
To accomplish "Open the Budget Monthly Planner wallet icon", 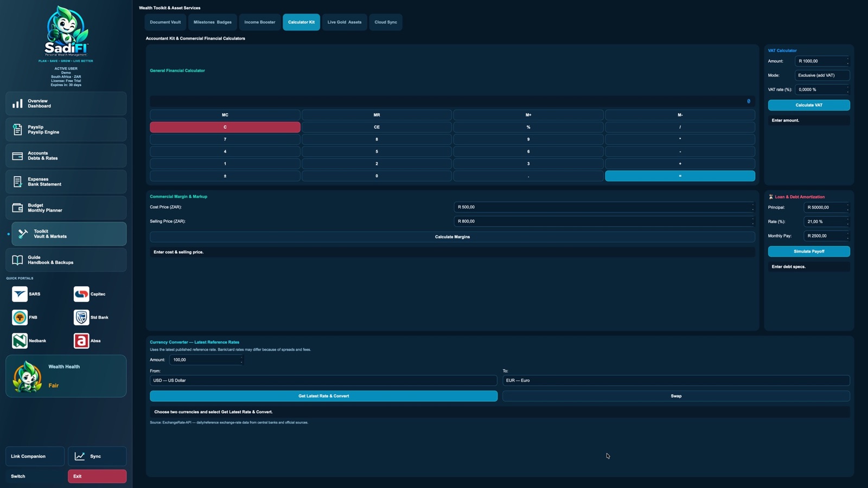I will (x=17, y=208).
